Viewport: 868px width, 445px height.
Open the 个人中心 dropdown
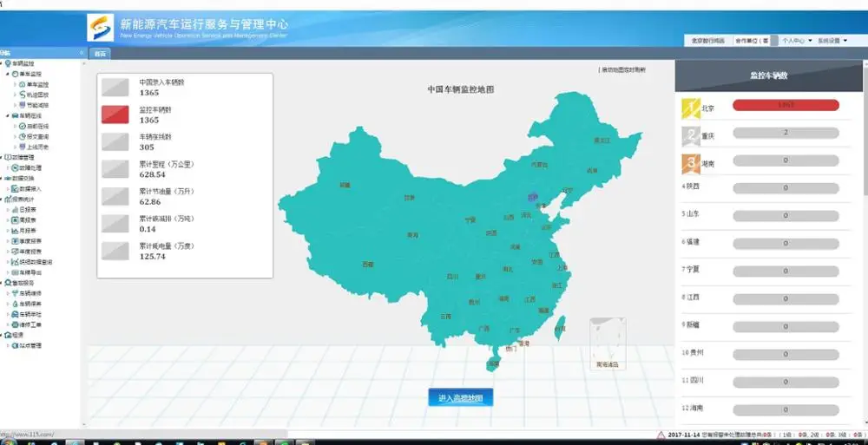tap(797, 41)
